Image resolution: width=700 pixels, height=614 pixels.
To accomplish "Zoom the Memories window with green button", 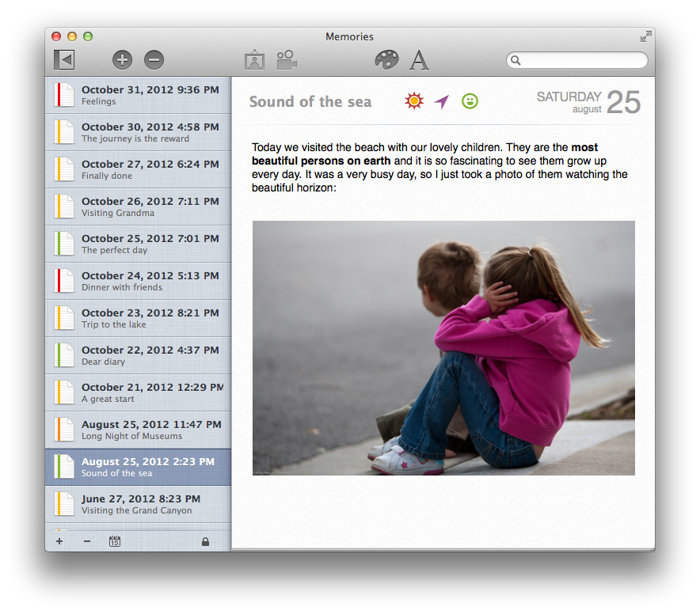I will [88, 36].
